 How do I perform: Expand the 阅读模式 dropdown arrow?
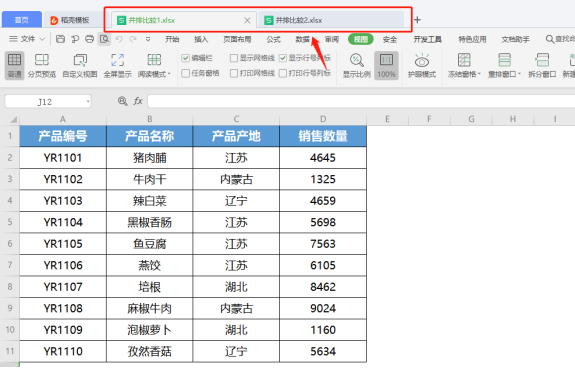(169, 74)
